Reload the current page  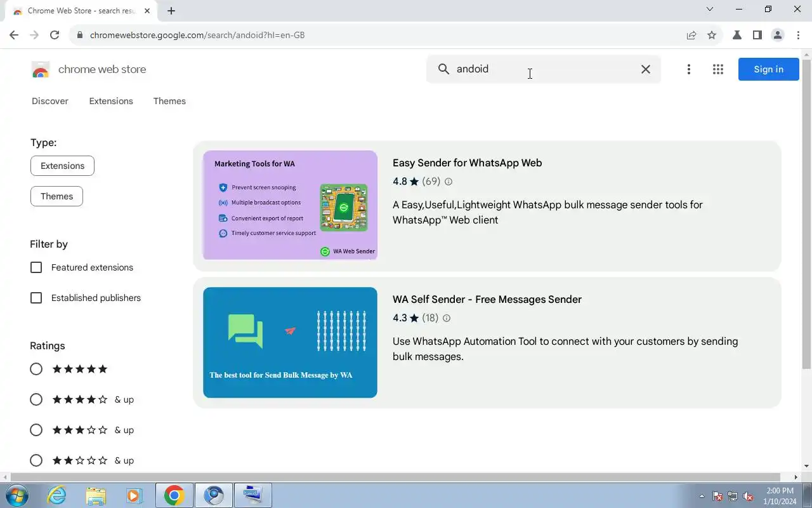point(55,35)
